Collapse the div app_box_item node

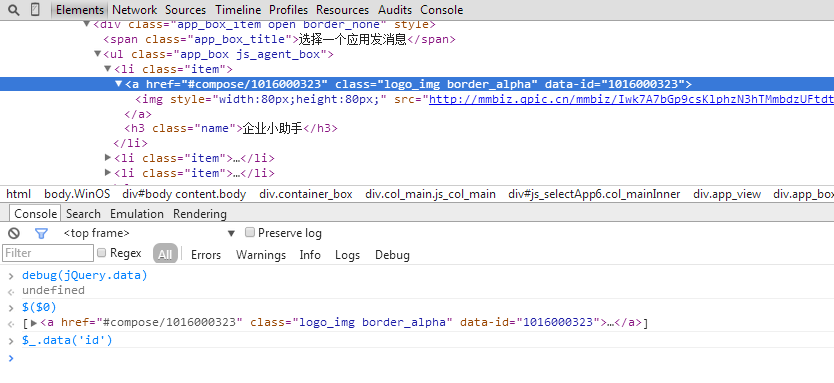(x=87, y=24)
